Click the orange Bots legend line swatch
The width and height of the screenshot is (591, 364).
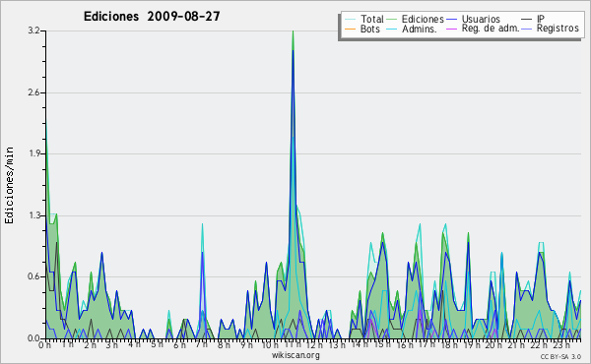[350, 29]
